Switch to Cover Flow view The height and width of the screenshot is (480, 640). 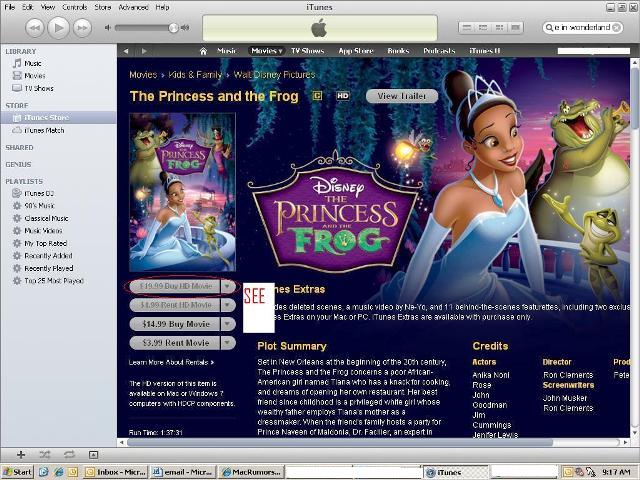click(x=516, y=27)
